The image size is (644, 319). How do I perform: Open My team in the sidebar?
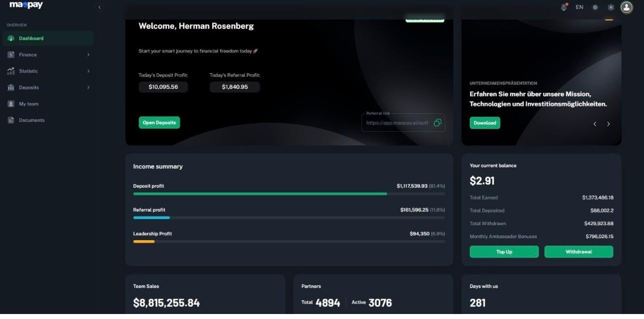[x=48, y=104]
